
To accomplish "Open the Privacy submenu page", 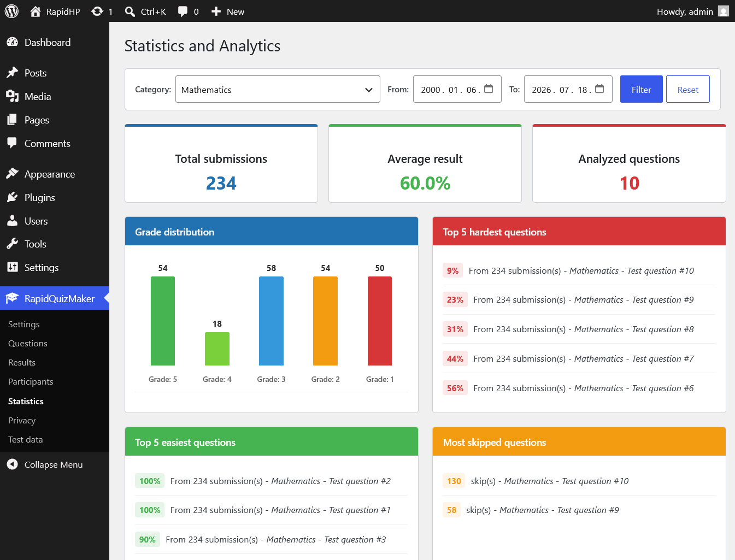I will [x=22, y=420].
